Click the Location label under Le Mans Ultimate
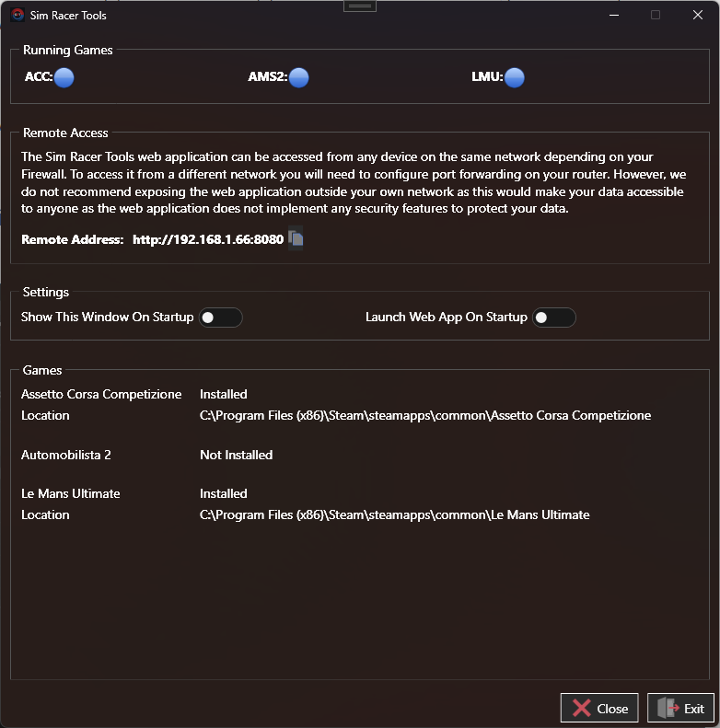720x728 pixels. (45, 514)
